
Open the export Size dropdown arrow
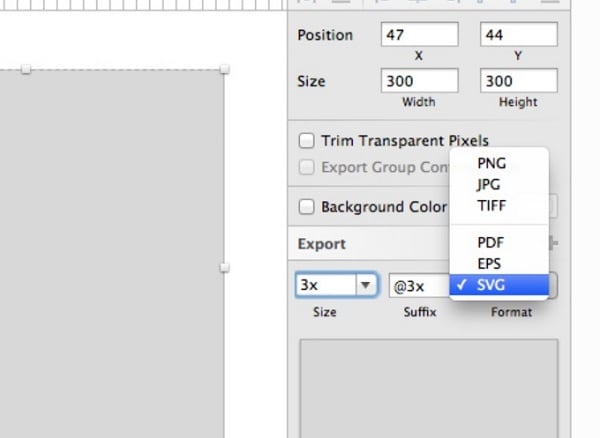point(366,285)
